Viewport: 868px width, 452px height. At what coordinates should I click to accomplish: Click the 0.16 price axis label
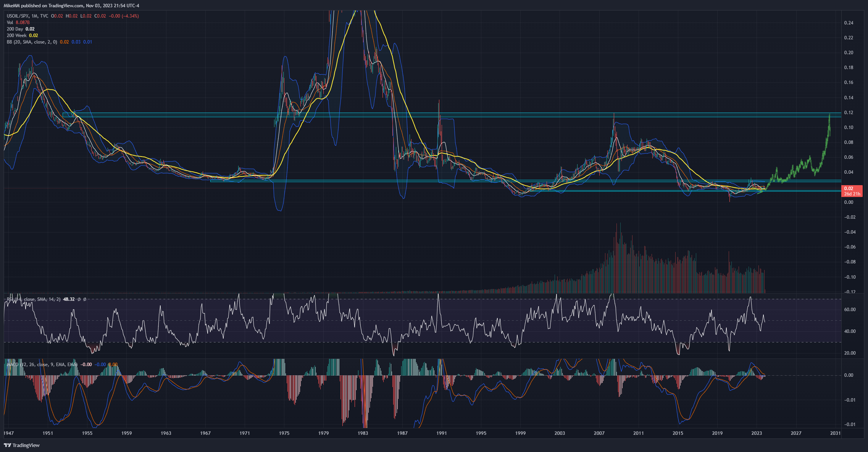849,82
